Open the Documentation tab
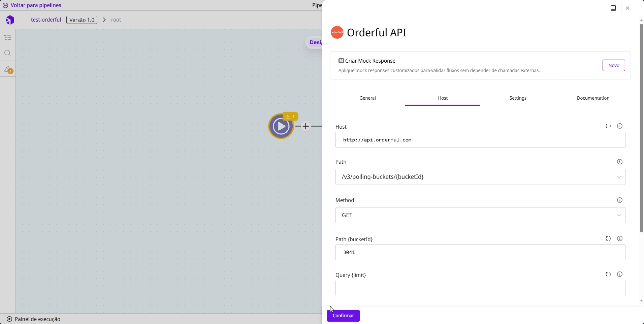Screen dimensions: 644x324 tap(593, 98)
